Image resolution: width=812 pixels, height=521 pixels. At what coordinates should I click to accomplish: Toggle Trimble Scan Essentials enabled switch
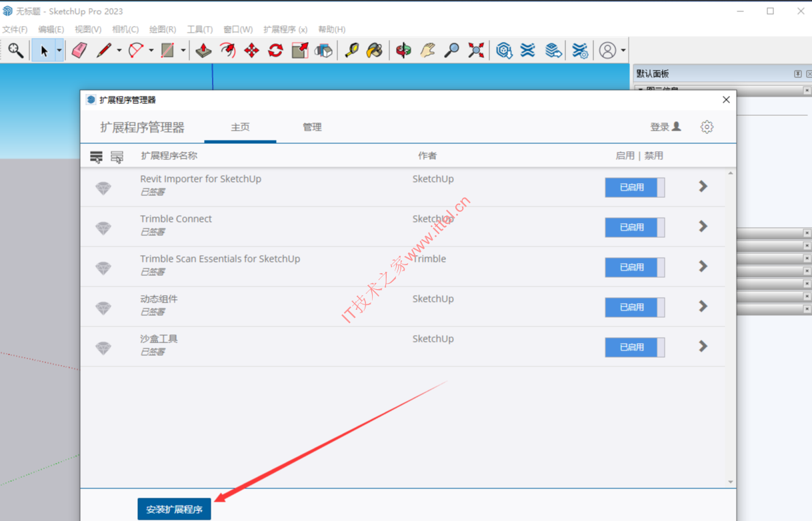coord(635,267)
